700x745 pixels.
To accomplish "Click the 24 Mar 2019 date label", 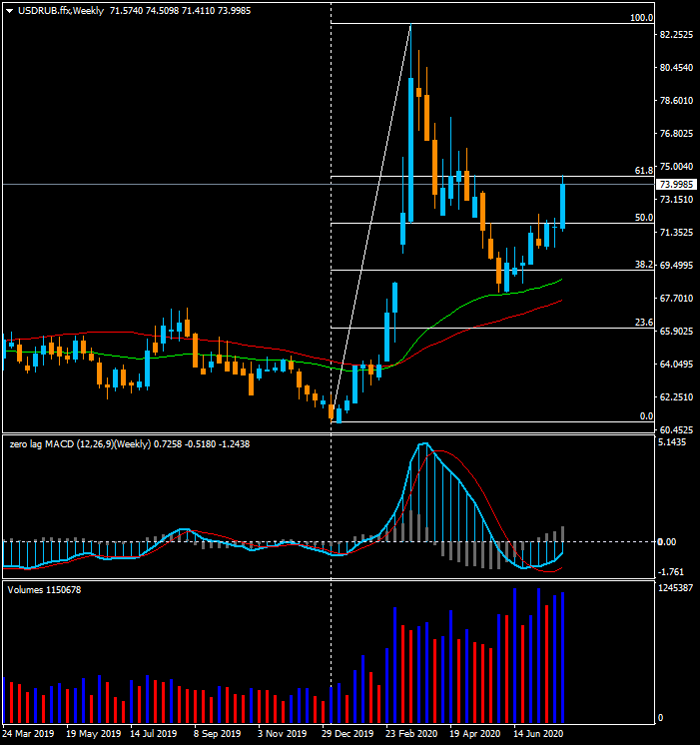I will pyautogui.click(x=29, y=734).
